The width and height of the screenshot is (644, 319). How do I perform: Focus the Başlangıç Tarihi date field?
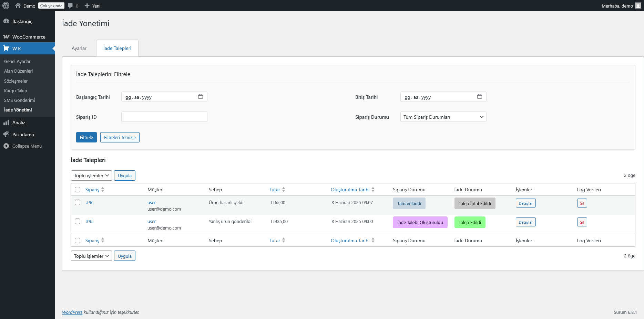coord(164,97)
